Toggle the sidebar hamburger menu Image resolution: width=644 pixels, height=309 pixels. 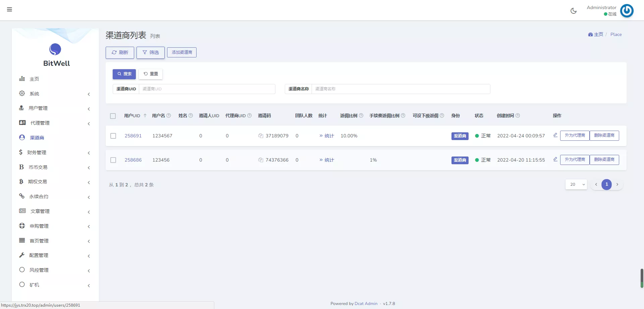pos(9,9)
